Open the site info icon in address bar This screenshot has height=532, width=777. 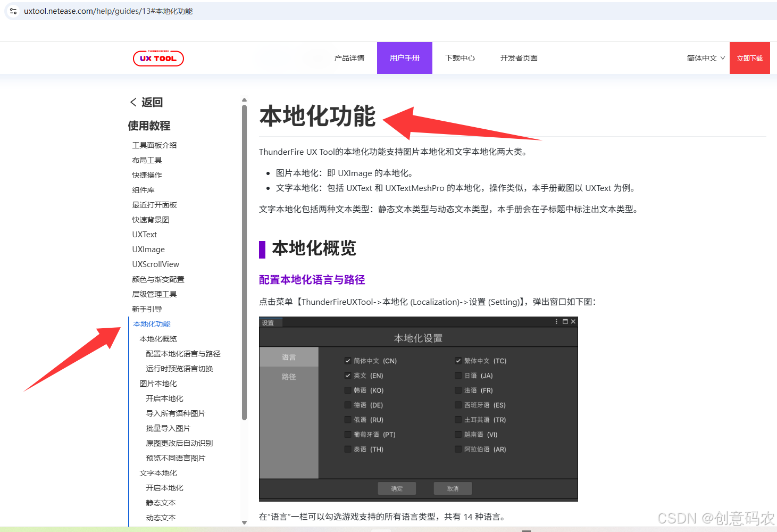tap(13, 11)
